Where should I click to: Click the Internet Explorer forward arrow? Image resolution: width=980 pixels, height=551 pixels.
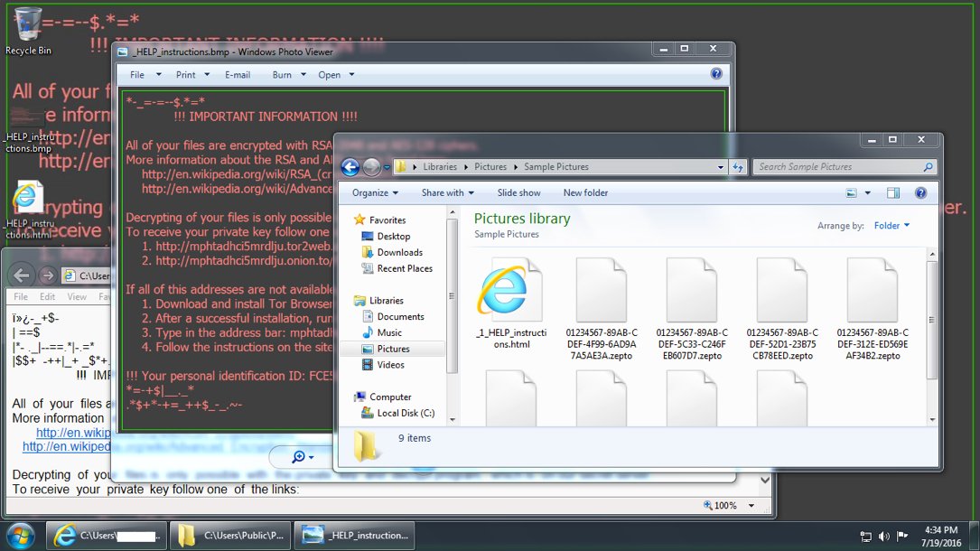48,275
